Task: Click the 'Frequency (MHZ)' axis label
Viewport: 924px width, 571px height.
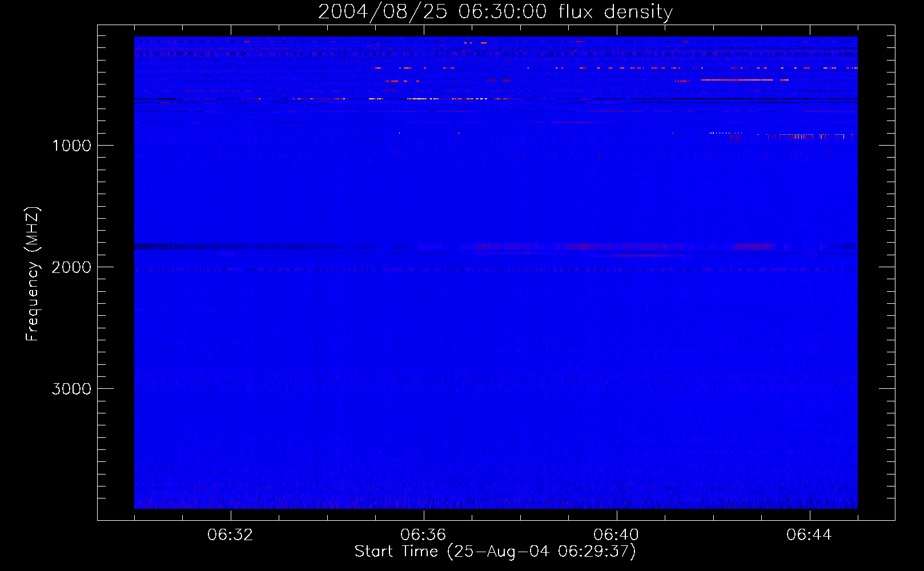Action: click(x=33, y=274)
